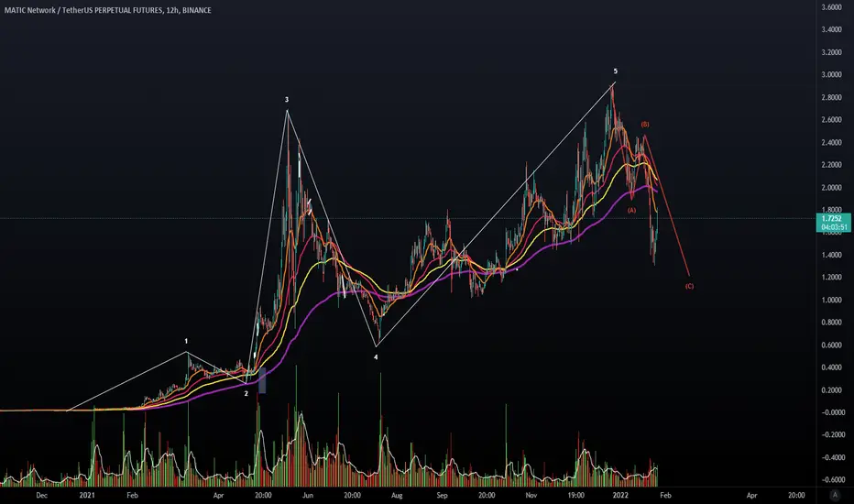Click the small gray rectangle near wave 2
Screen dimensions: 854x504
[x=262, y=380]
